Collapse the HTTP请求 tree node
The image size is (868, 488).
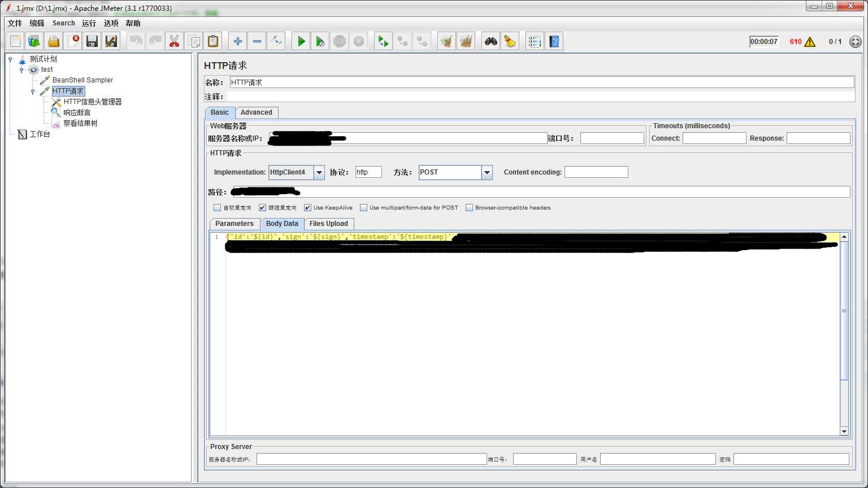tap(33, 91)
